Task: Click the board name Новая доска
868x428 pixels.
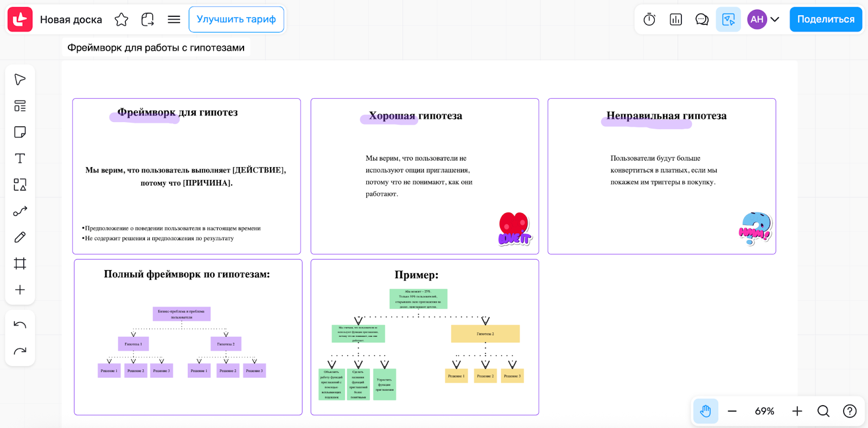Action: tap(71, 20)
